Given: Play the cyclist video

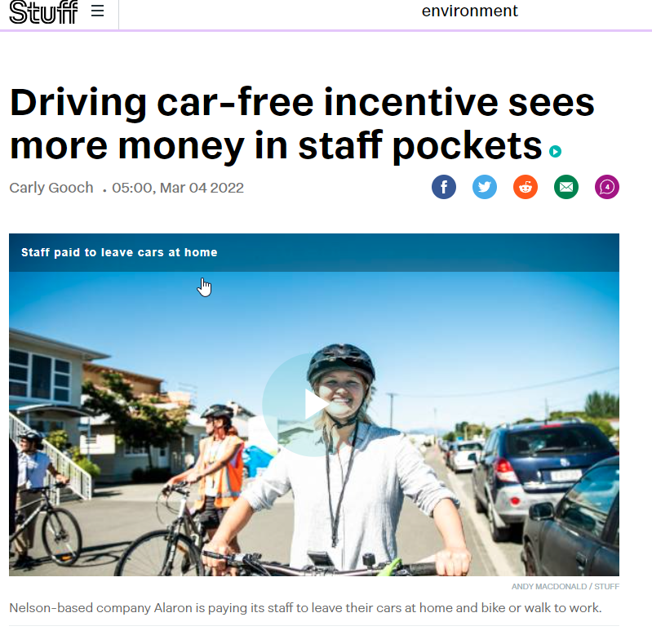Looking at the screenshot, I should click(314, 404).
